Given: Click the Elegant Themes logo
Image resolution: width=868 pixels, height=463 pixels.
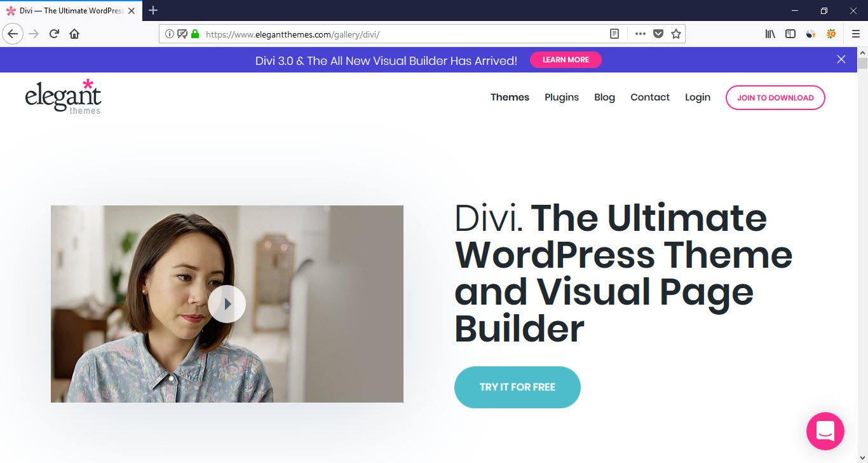Looking at the screenshot, I should [x=63, y=97].
